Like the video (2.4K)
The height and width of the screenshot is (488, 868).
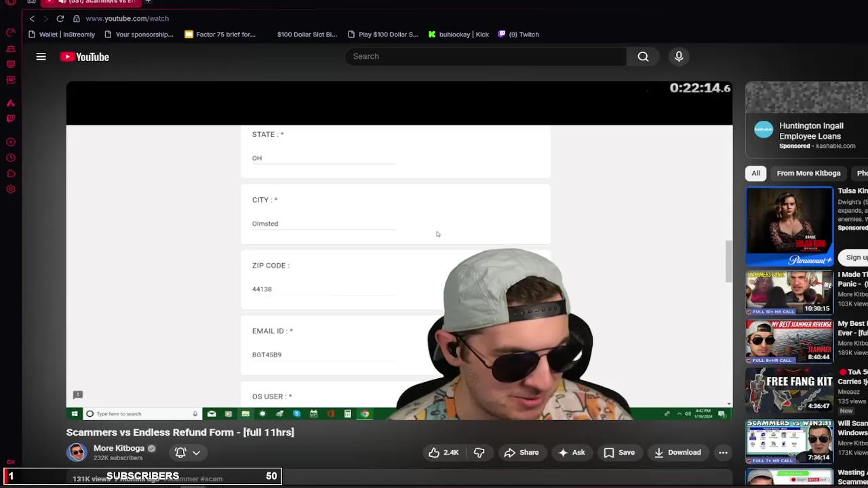[443, 453]
